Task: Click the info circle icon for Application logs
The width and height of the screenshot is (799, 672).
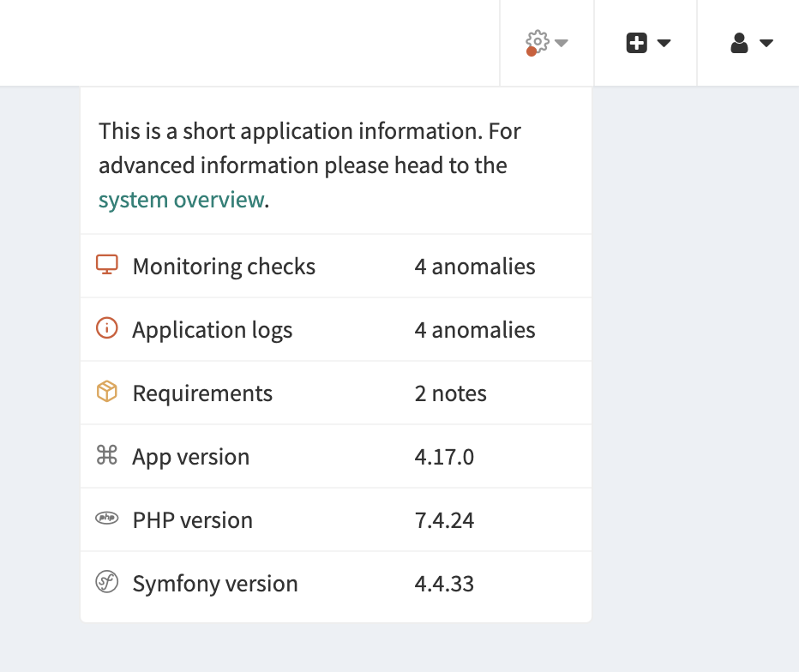Action: 106,328
